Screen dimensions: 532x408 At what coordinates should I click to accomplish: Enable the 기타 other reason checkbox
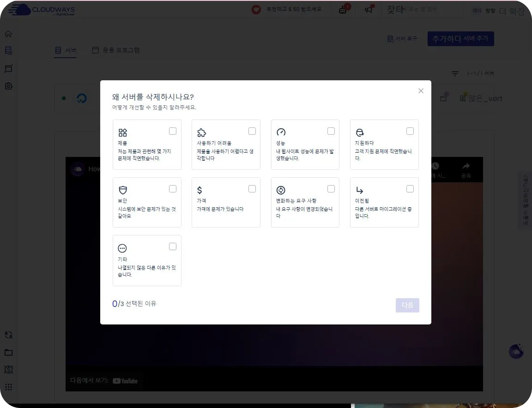tap(173, 246)
